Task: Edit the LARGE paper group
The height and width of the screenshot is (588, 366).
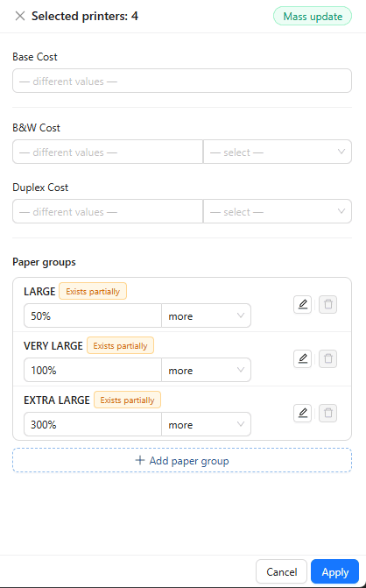Action: 303,304
